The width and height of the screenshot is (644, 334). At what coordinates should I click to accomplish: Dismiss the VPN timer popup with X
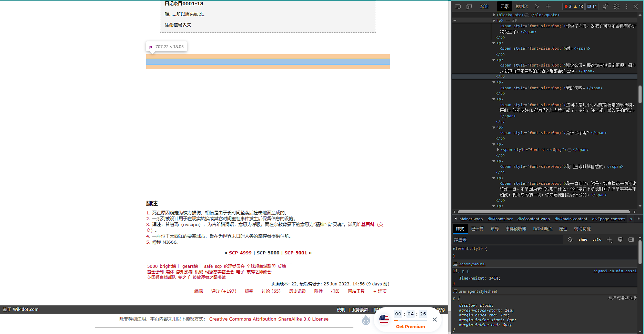435,320
